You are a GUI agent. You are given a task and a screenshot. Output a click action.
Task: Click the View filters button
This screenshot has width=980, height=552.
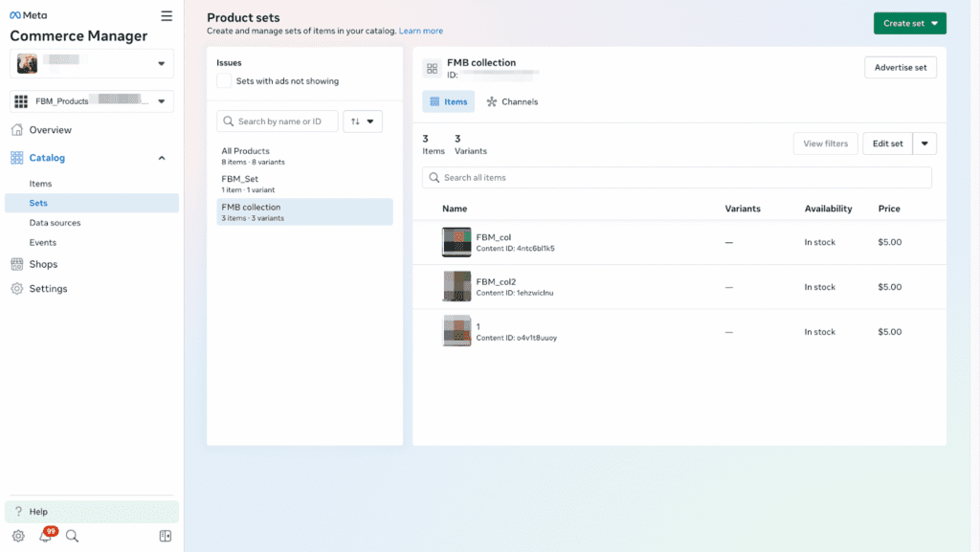click(825, 144)
